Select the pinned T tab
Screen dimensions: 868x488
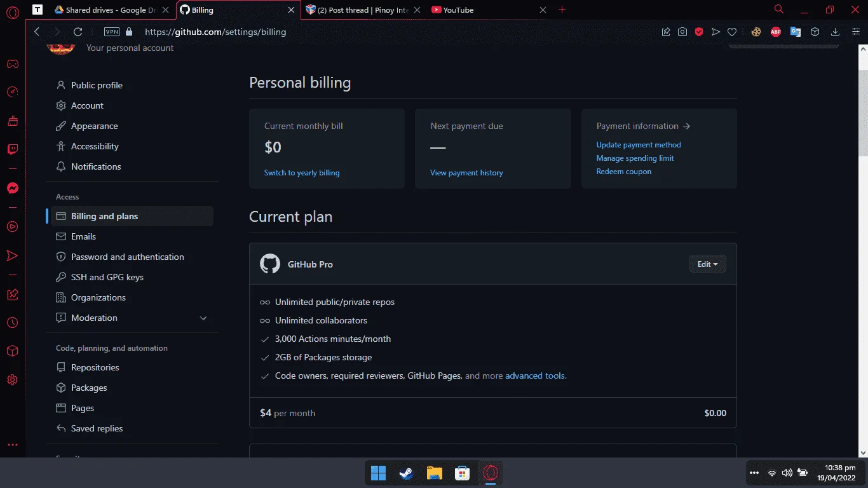37,10
